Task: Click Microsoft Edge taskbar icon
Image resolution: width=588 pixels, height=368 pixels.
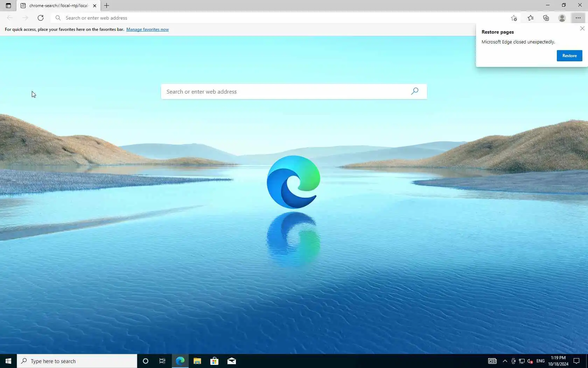Action: coord(180,361)
